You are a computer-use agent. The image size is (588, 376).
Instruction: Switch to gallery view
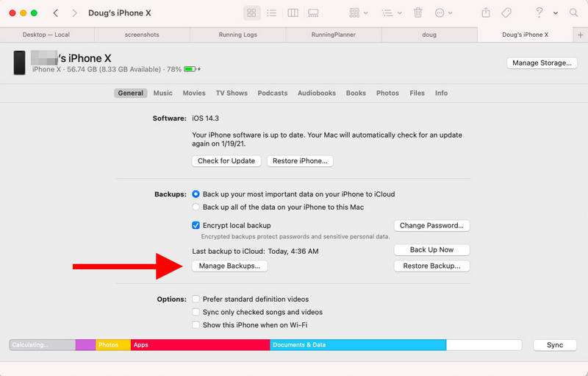(313, 13)
